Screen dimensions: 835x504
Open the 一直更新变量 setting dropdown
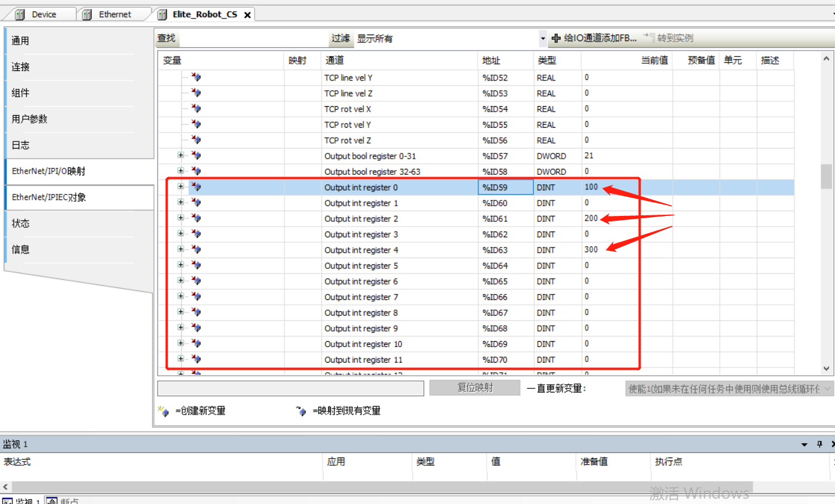(728, 389)
